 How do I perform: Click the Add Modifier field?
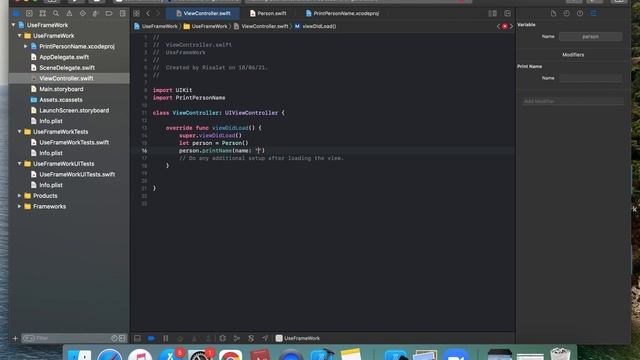coord(573,101)
